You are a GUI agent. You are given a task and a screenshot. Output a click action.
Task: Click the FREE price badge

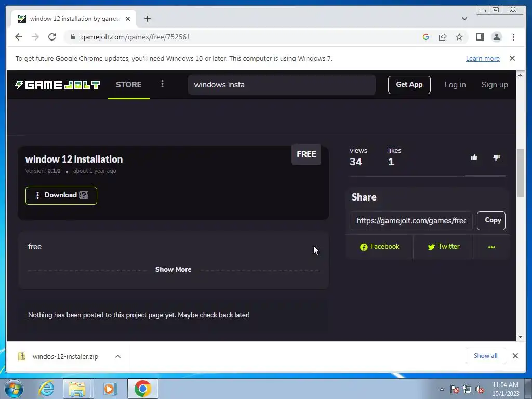coord(306,154)
